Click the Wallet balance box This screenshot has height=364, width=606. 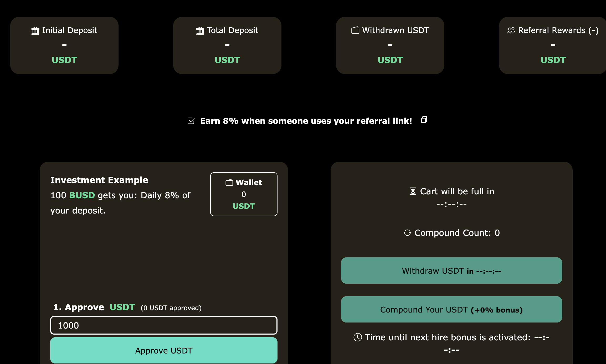tap(244, 194)
